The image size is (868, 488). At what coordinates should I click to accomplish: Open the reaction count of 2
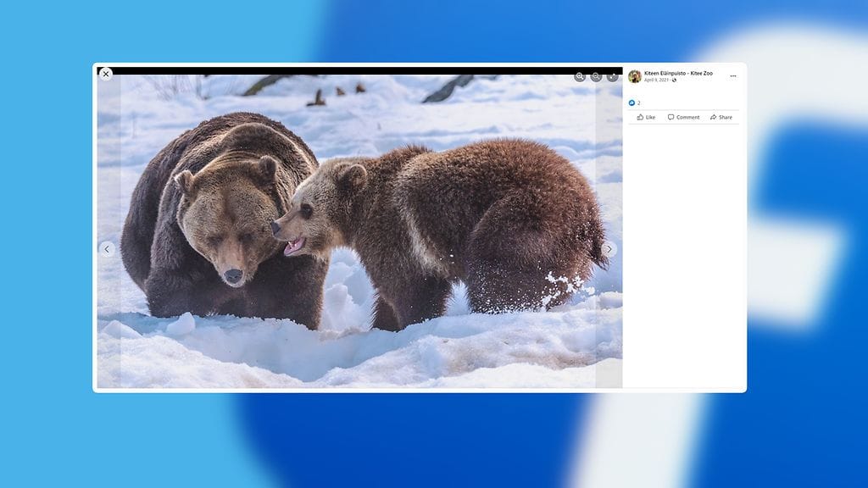639,103
